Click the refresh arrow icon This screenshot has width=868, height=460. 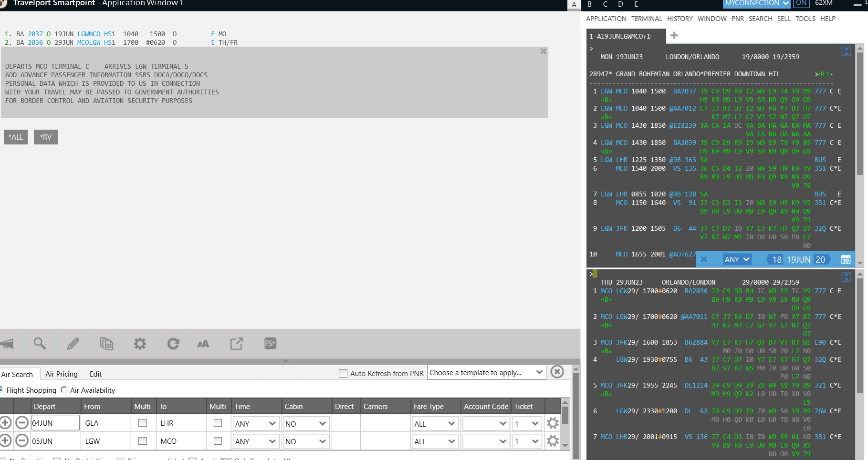(x=173, y=343)
